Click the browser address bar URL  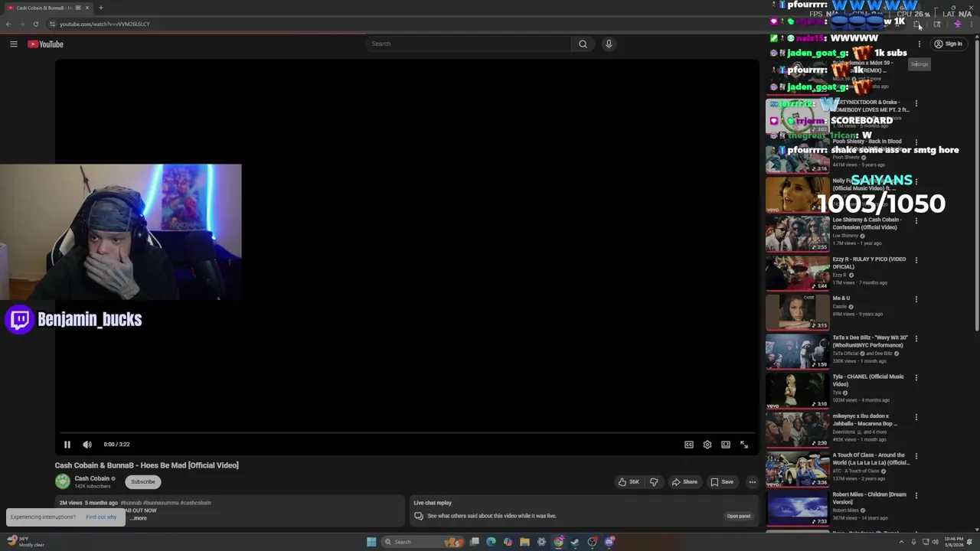click(x=105, y=24)
